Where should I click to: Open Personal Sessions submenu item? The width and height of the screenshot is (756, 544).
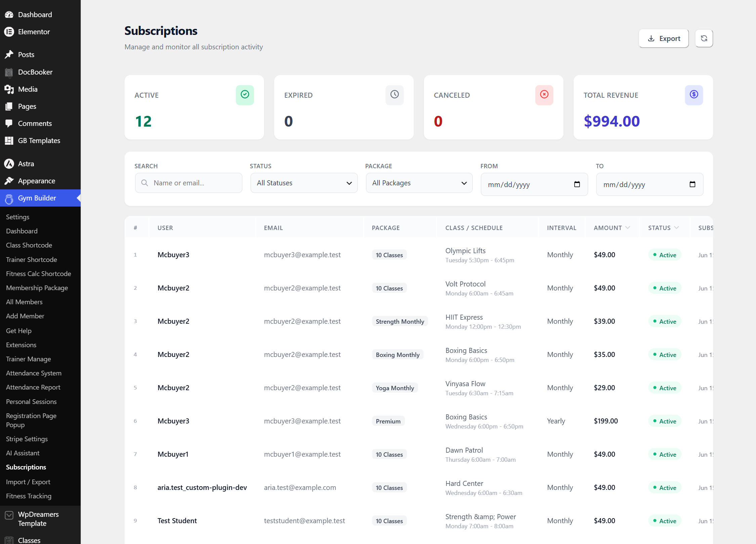click(31, 402)
